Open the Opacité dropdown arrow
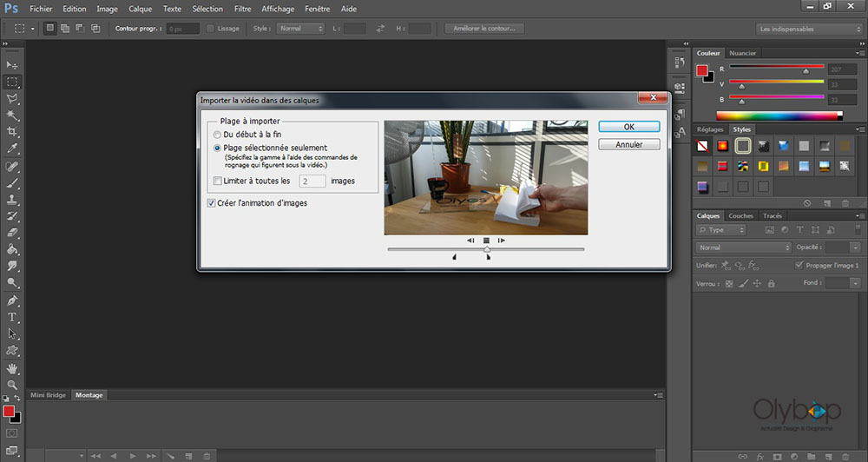 coord(856,247)
